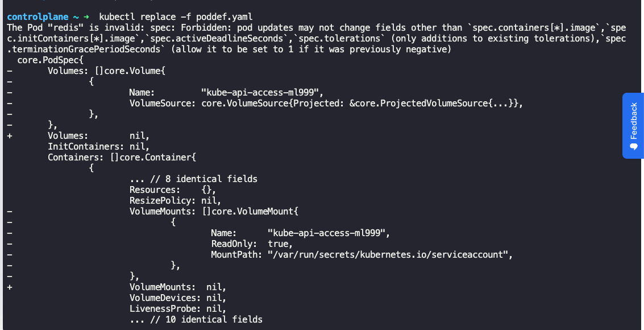Image resolution: width=644 pixels, height=330 pixels.
Task: Click the "ReadOnly: true" field
Action: (x=251, y=244)
